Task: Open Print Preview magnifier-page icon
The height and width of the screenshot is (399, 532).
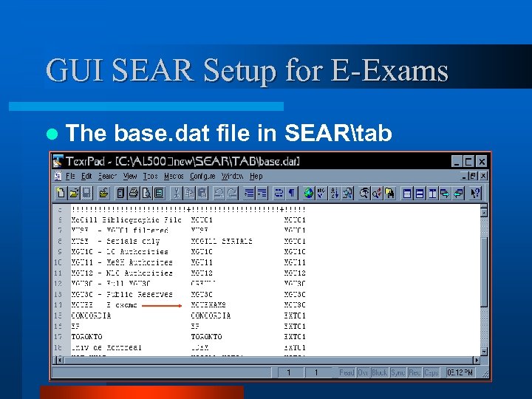Action: 146,194
